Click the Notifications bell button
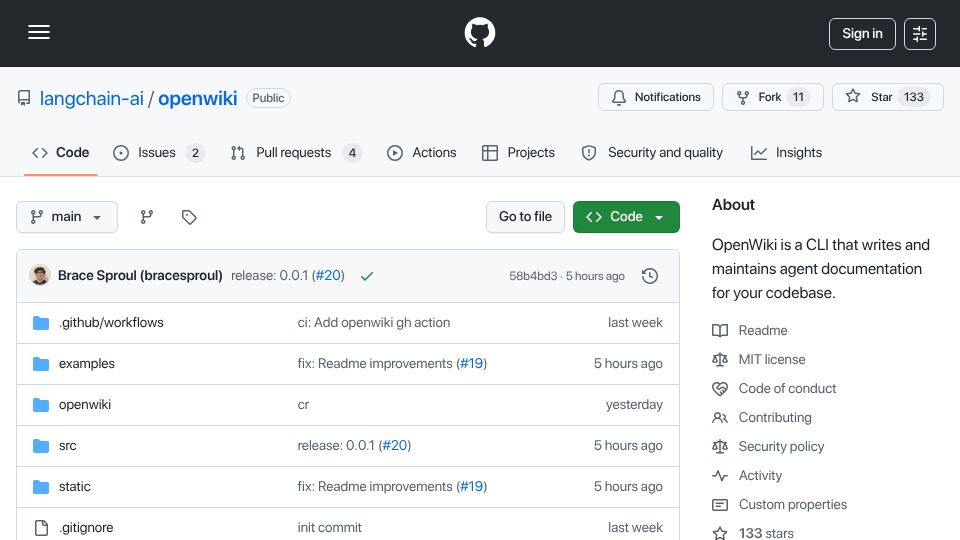 pyautogui.click(x=656, y=97)
